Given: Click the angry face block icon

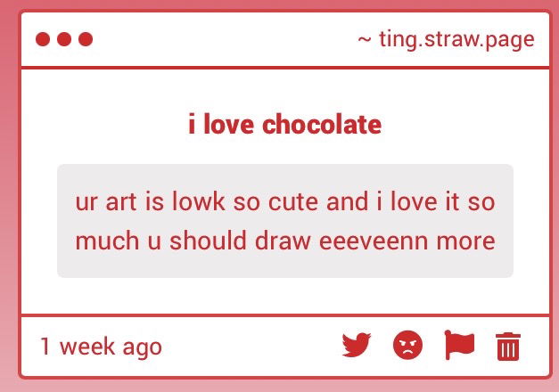Looking at the screenshot, I should tap(407, 345).
